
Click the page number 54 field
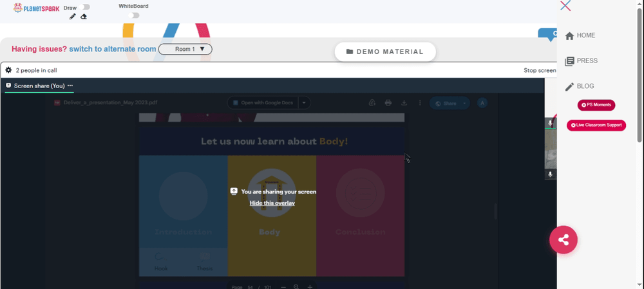click(250, 287)
